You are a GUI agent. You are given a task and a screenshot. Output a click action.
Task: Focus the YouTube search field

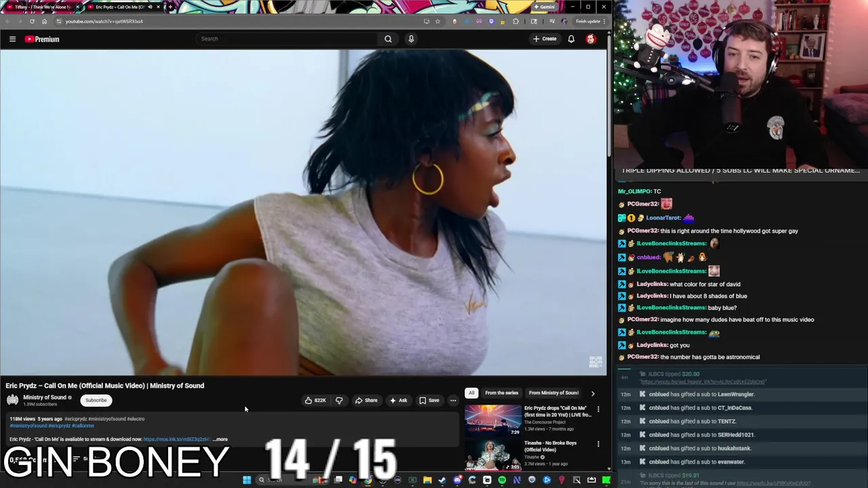coord(287,39)
